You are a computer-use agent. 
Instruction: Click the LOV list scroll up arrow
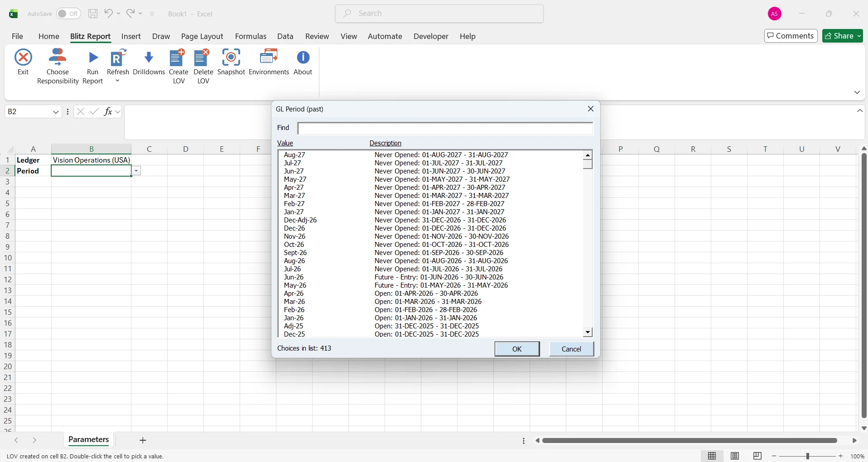coord(588,155)
